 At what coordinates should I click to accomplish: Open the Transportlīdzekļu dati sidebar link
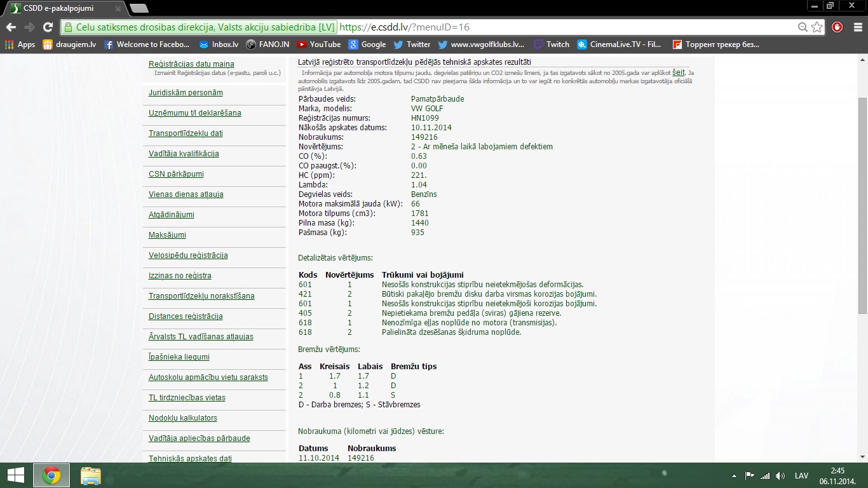coord(186,133)
